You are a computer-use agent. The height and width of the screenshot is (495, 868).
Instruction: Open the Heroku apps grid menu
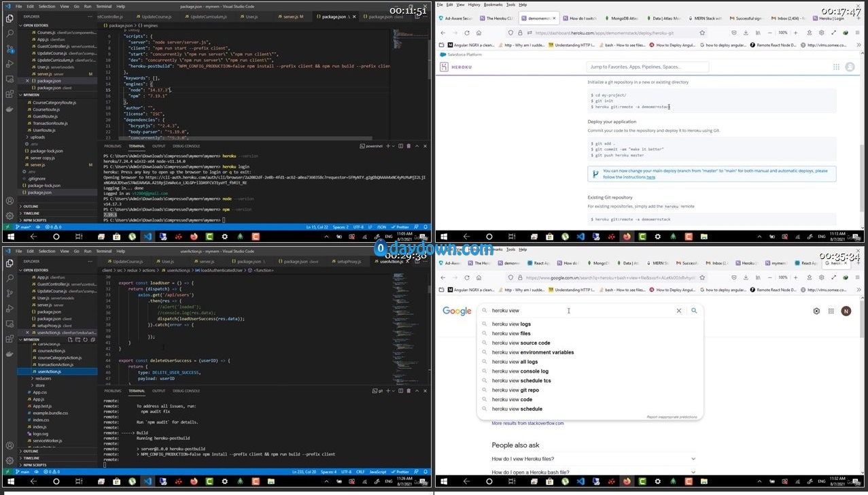pos(836,67)
